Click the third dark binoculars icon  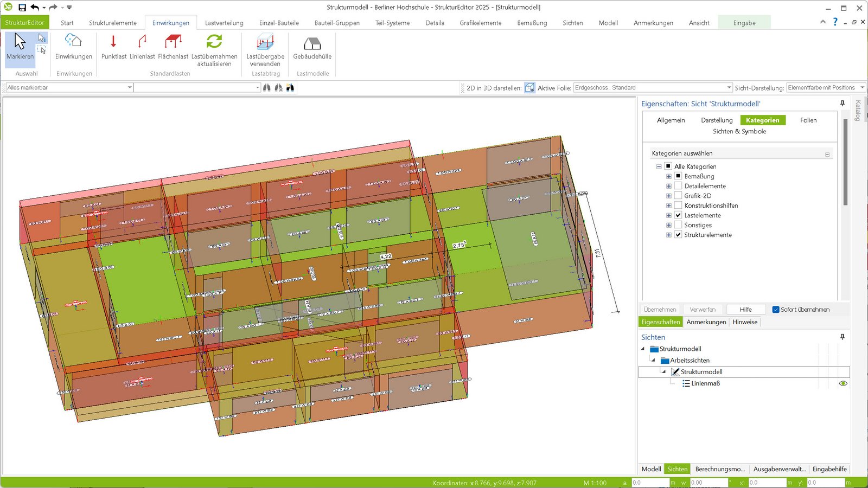point(290,87)
